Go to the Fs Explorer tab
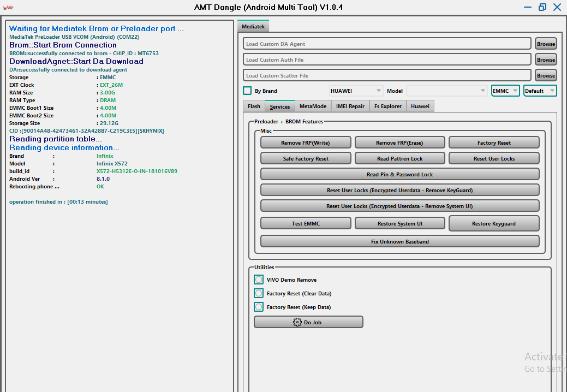567x392 pixels. (387, 106)
